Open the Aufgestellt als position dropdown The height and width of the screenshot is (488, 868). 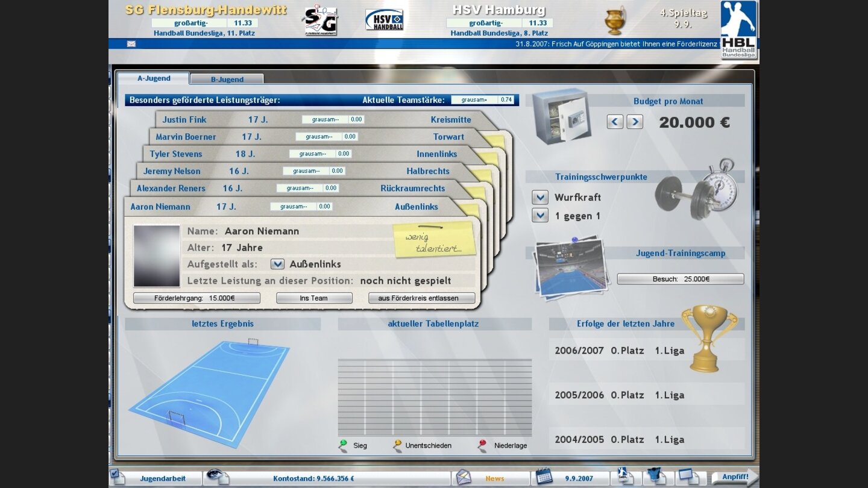pos(277,264)
